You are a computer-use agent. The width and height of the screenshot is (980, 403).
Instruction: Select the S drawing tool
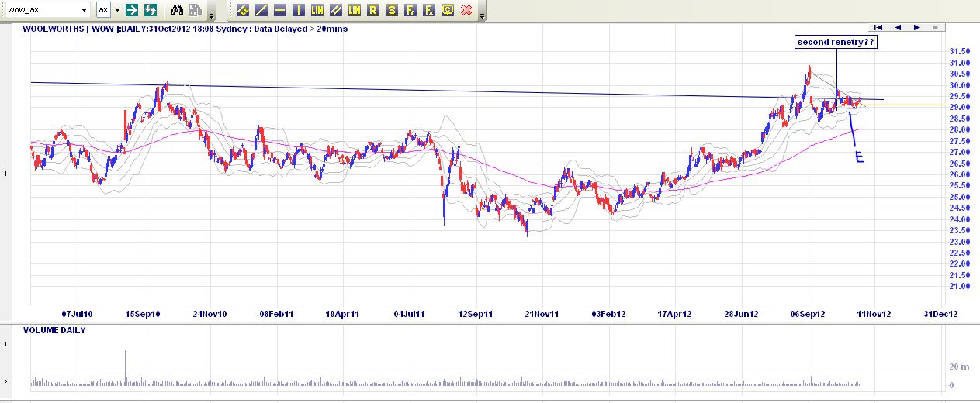pos(392,10)
